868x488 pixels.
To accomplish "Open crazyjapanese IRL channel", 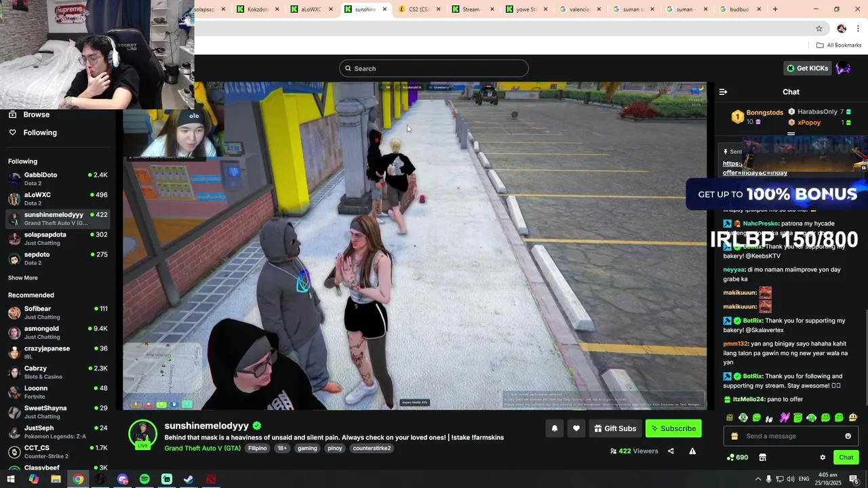I will [x=58, y=352].
